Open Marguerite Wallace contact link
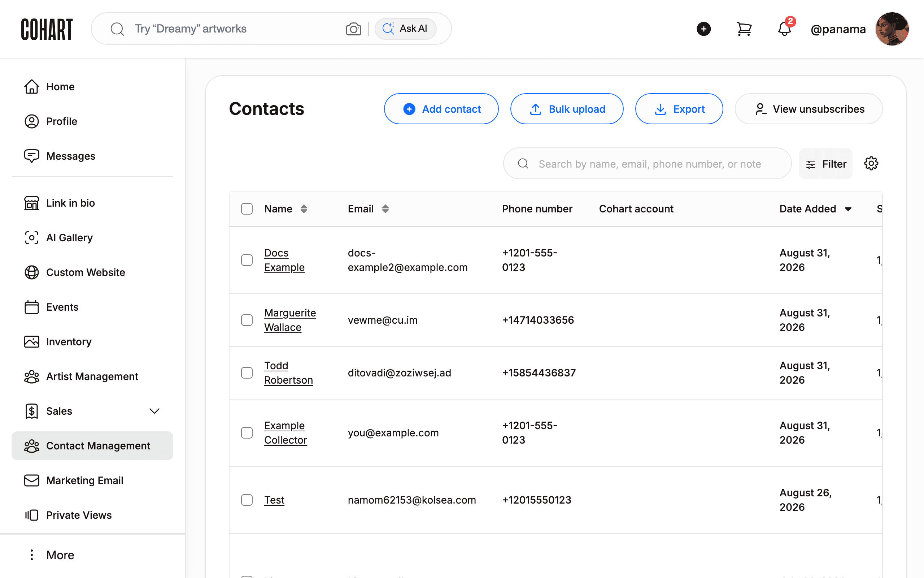The height and width of the screenshot is (578, 924). 290,320
